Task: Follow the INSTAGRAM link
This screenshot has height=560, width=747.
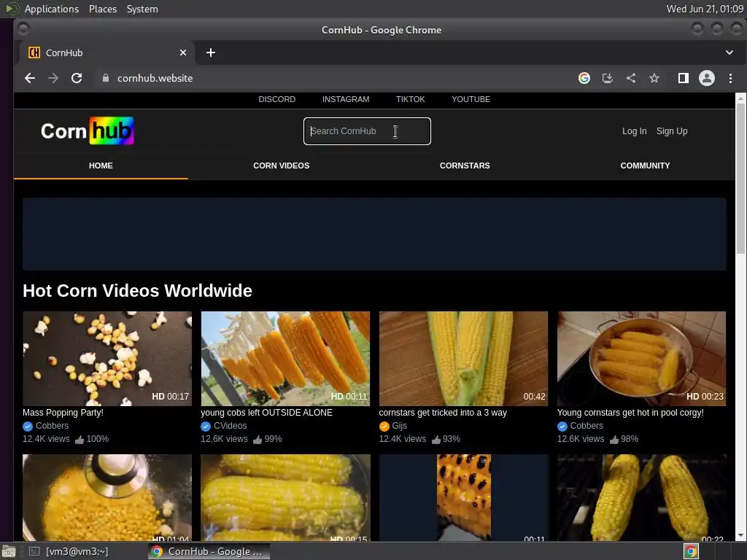Action: click(346, 99)
